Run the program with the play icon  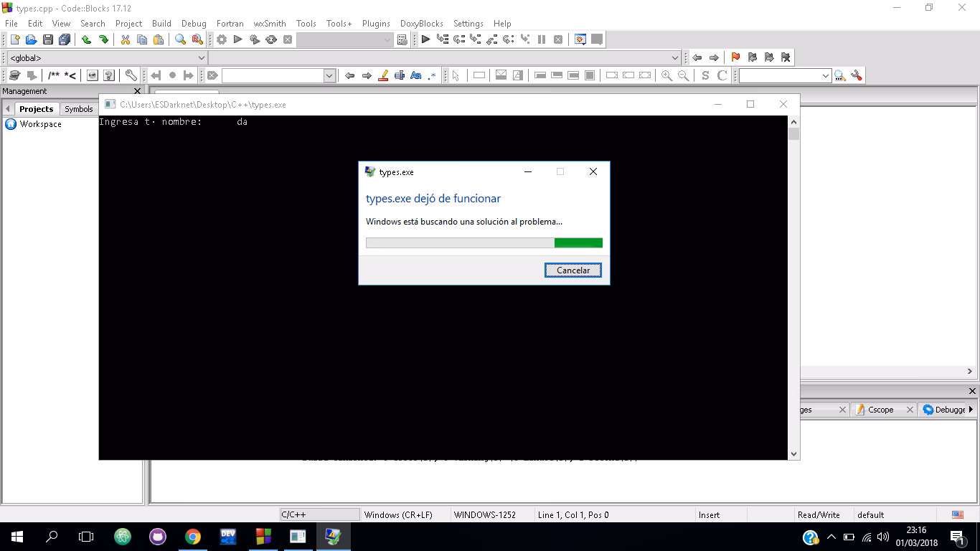pyautogui.click(x=238, y=40)
